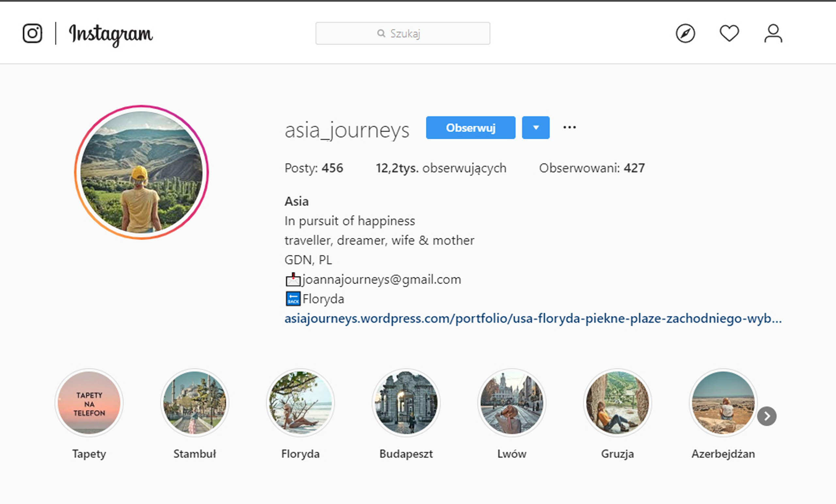Click the joannajourneys@gmail.com email text

(382, 279)
